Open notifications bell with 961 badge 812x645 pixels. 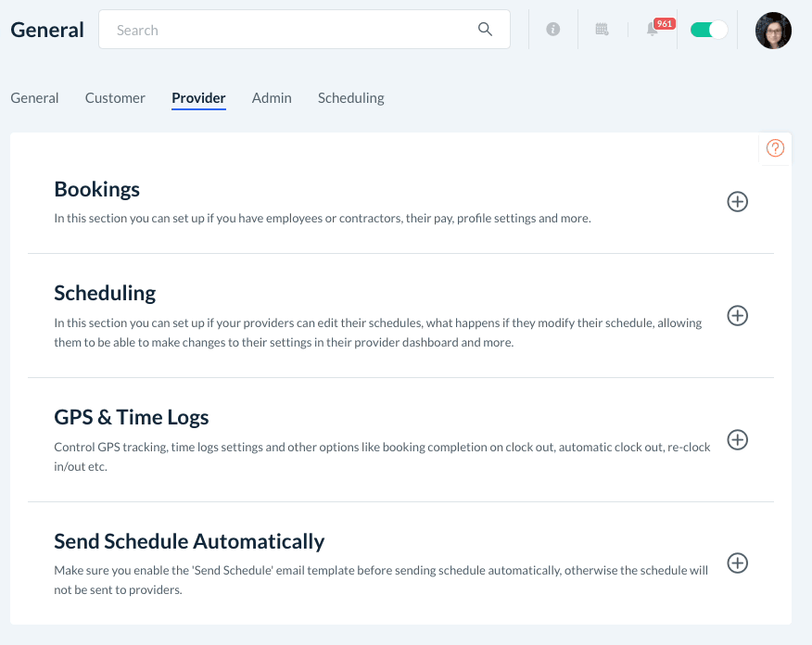point(653,30)
